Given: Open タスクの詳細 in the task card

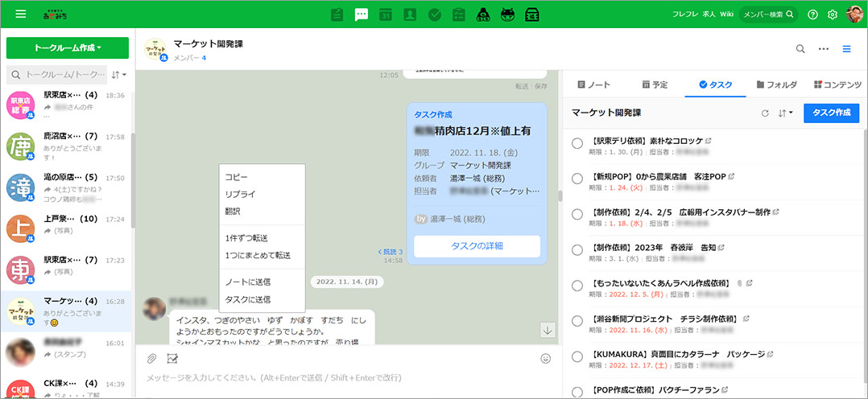Looking at the screenshot, I should (x=477, y=246).
